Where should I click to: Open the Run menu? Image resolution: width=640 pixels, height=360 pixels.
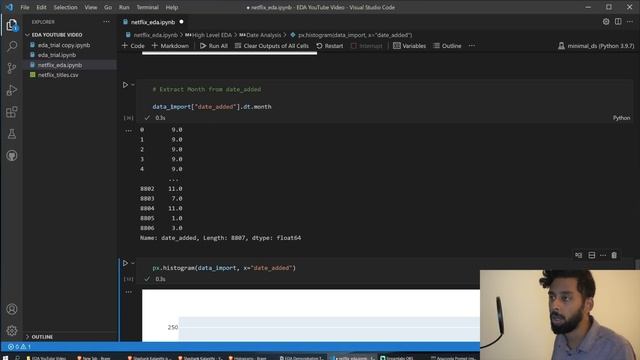pyautogui.click(x=124, y=7)
